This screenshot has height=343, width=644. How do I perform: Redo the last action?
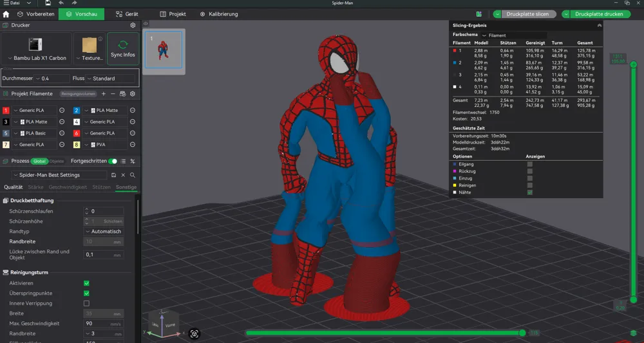[74, 3]
